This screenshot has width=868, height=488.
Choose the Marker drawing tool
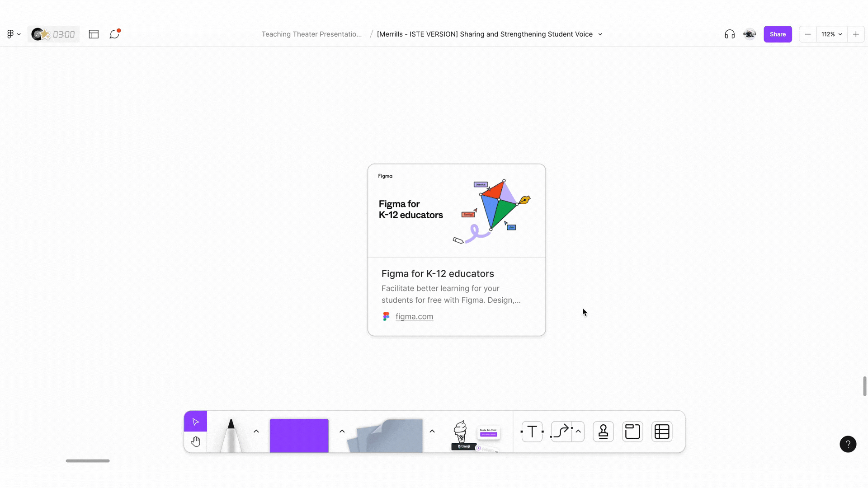pos(231,434)
